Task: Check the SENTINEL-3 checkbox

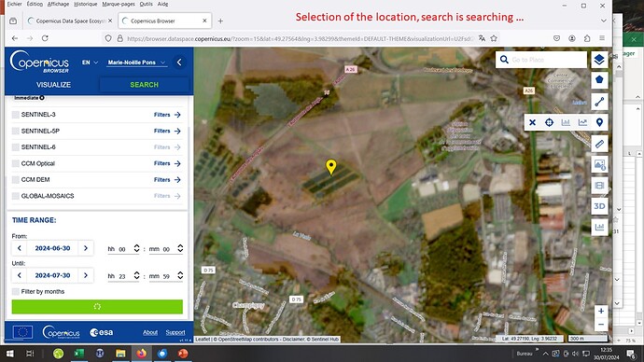Action: coord(16,115)
